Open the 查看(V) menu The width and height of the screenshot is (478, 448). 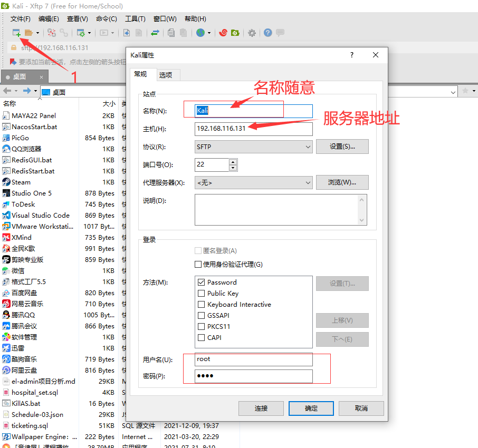(x=78, y=19)
